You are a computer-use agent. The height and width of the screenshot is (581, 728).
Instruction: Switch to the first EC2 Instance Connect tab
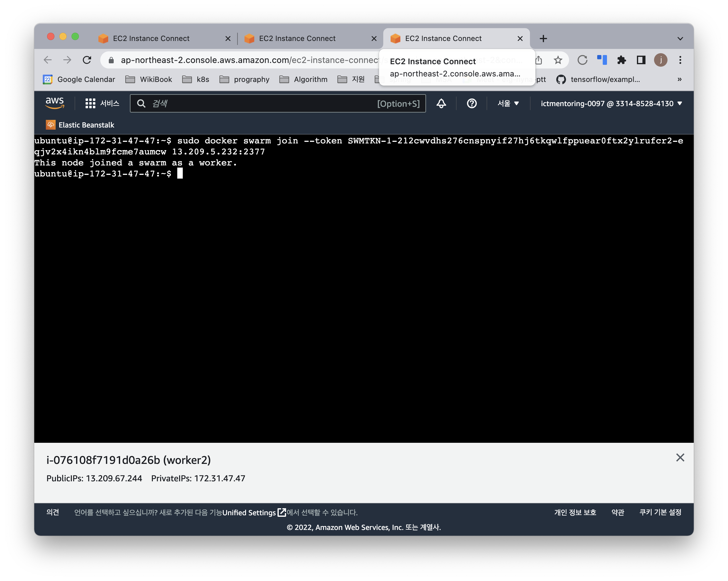tap(151, 39)
